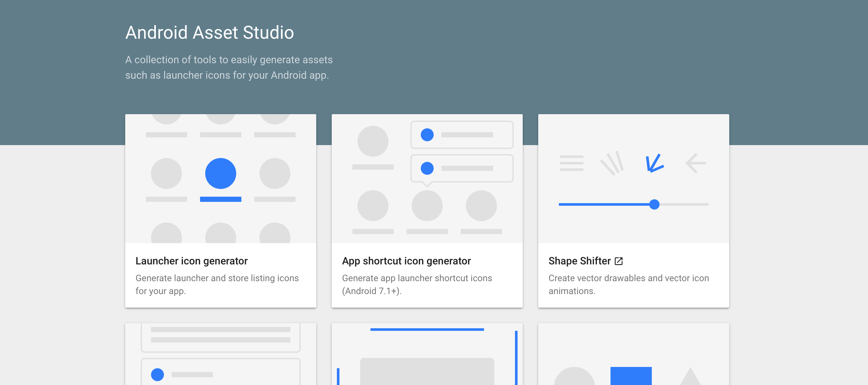Select the App shortcut icon generator title
This screenshot has height=385, width=868.
point(406,261)
